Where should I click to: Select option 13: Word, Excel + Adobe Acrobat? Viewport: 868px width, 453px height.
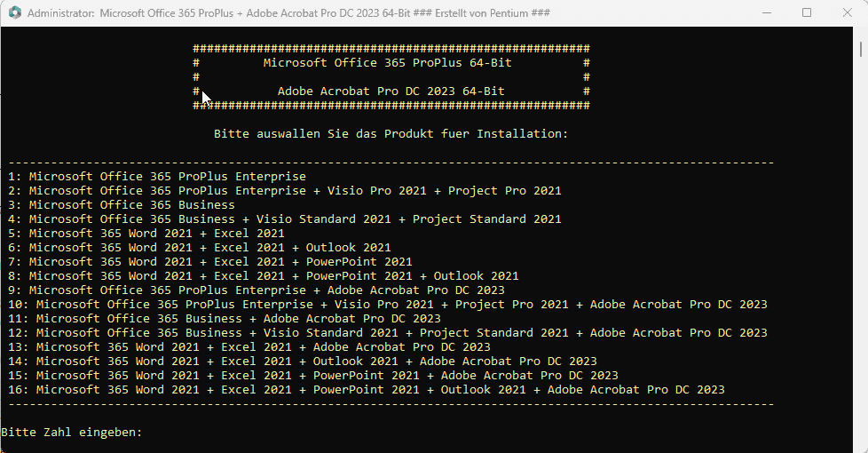coord(249,346)
